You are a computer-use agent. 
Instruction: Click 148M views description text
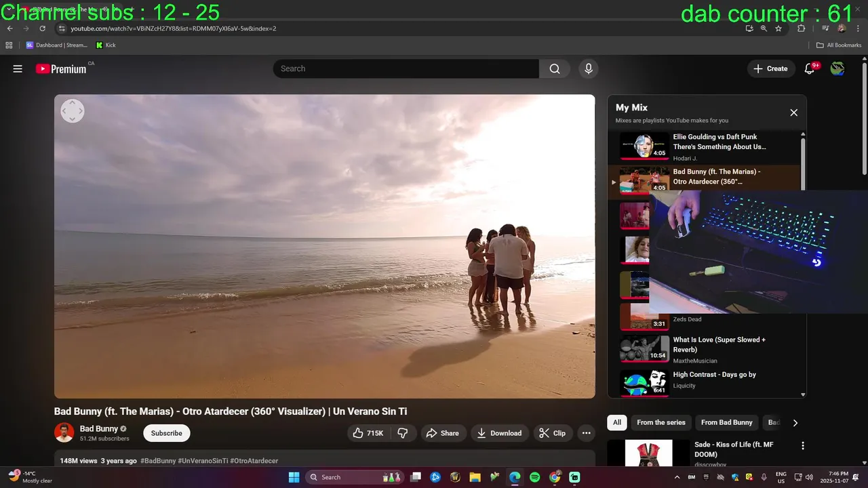[79, 461]
